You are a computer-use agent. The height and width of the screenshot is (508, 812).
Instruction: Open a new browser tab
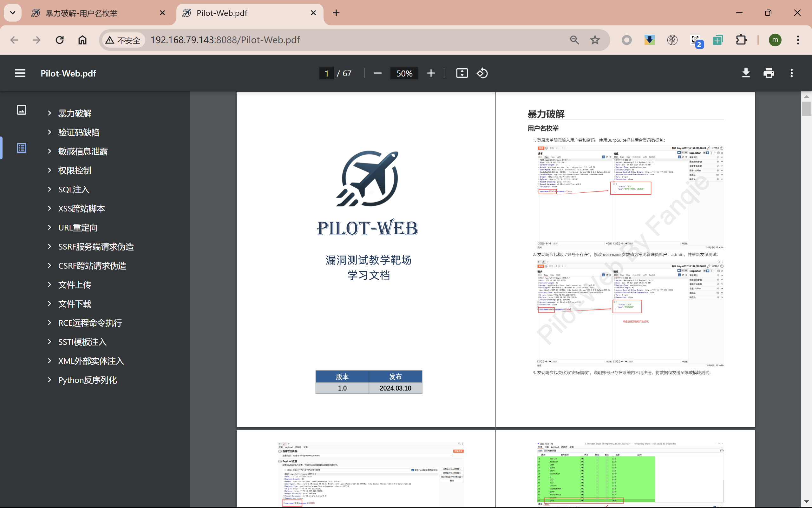pyautogui.click(x=336, y=13)
